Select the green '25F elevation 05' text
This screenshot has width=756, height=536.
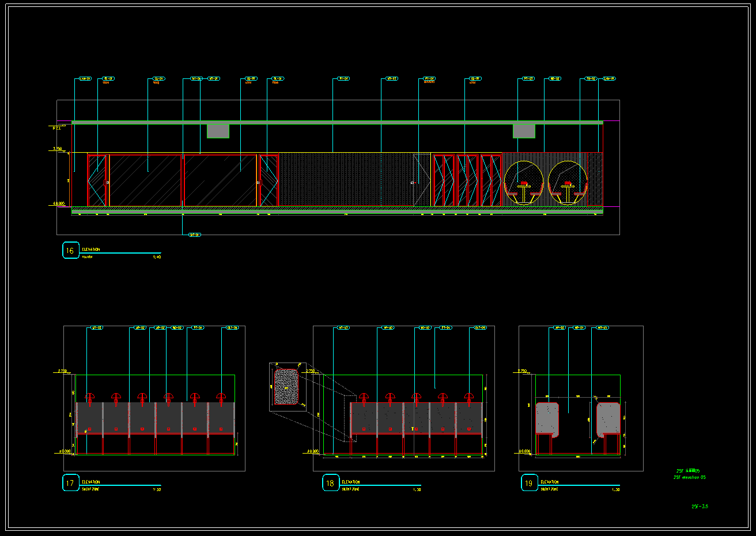689,477
